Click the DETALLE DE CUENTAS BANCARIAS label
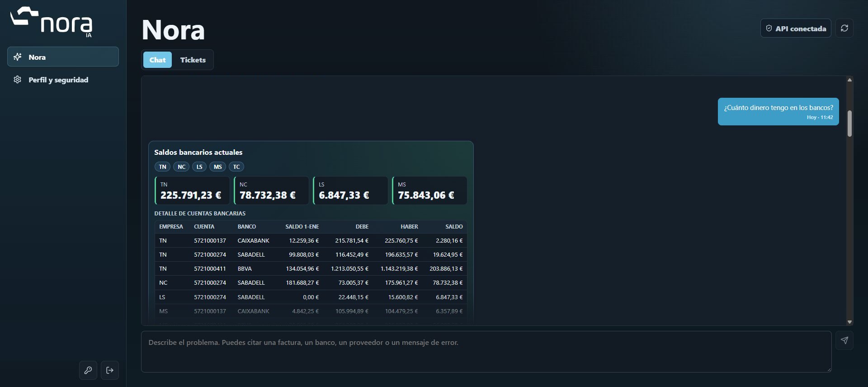This screenshot has width=868, height=387. pos(200,214)
